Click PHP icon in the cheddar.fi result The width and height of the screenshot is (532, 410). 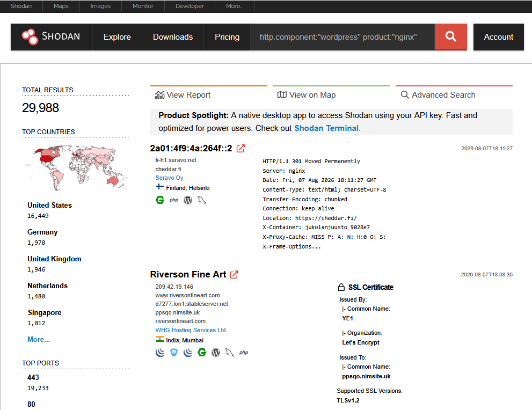[x=174, y=200]
